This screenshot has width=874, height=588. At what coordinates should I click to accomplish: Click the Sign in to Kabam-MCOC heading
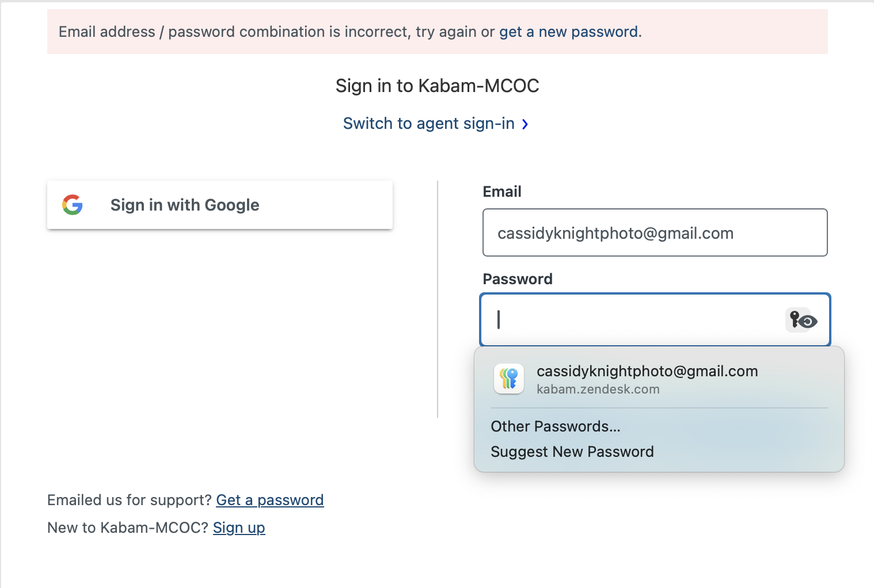(438, 86)
